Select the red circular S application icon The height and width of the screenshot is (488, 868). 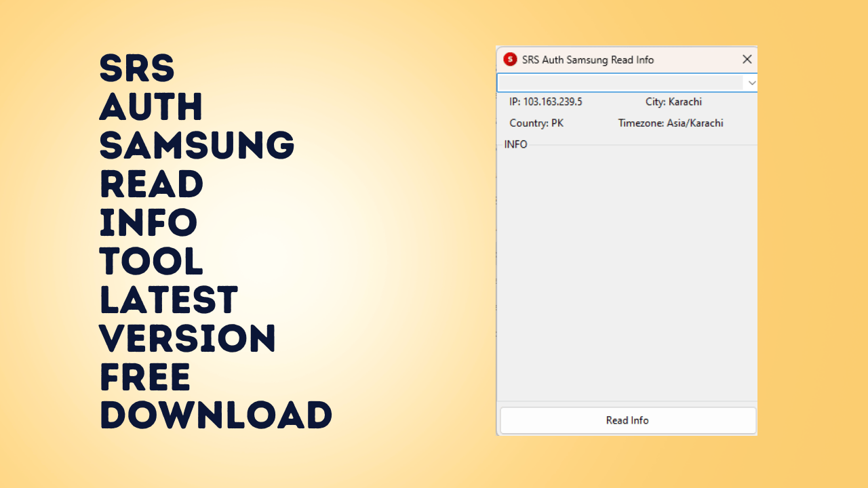[x=509, y=60]
